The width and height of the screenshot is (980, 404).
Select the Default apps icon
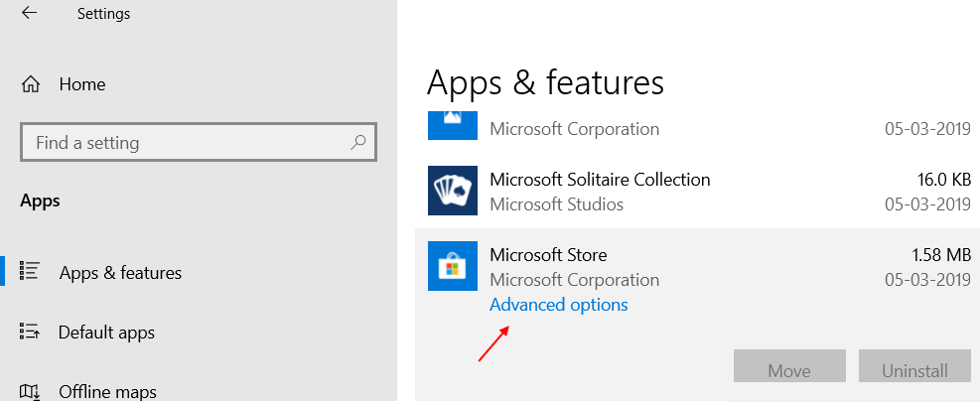coord(30,331)
